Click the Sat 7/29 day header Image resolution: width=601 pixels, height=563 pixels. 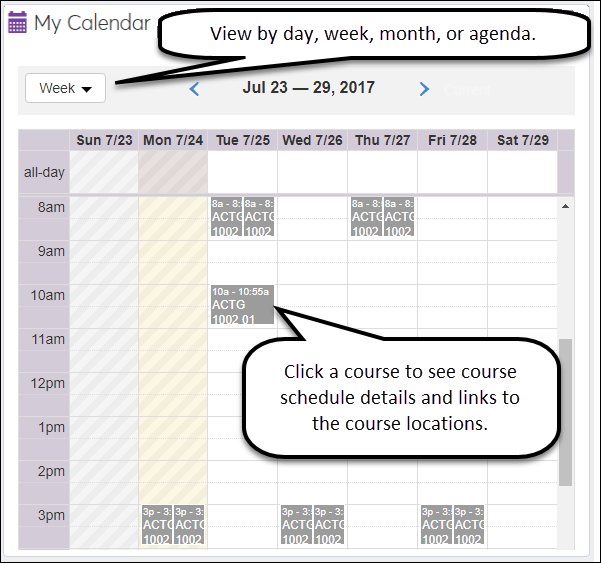[521, 140]
